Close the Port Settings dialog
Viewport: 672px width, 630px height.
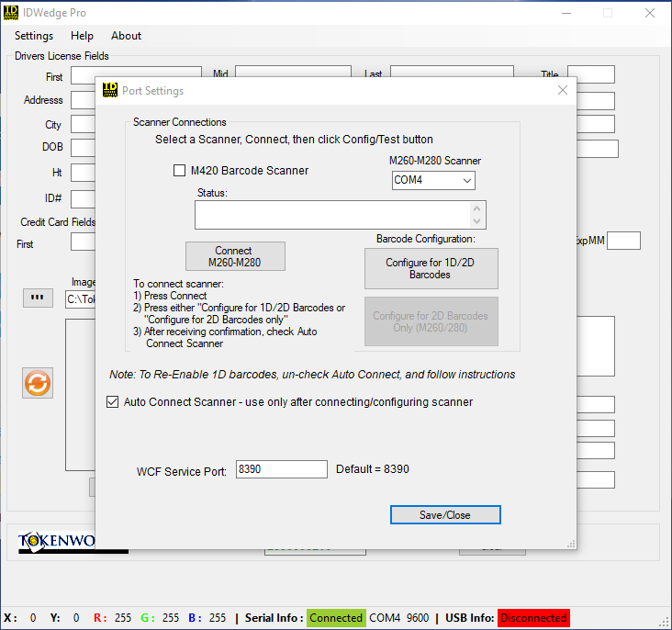coord(563,90)
